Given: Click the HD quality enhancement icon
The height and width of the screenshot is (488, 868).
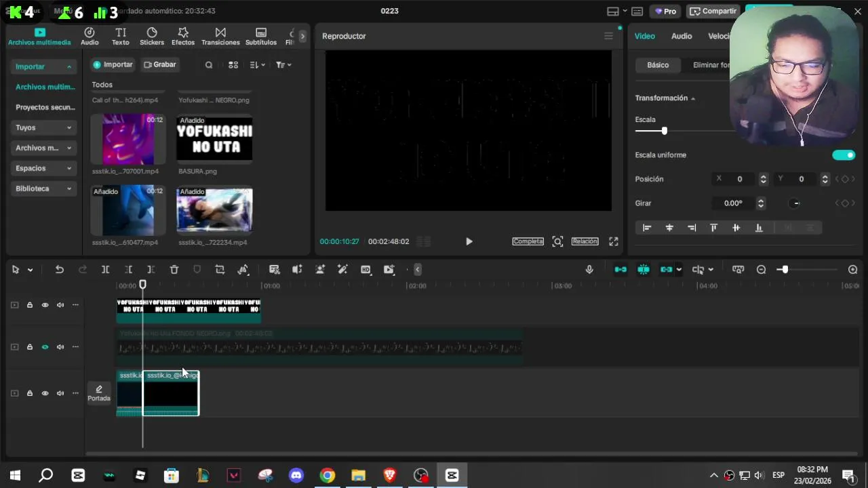Looking at the screenshot, I should (366, 270).
